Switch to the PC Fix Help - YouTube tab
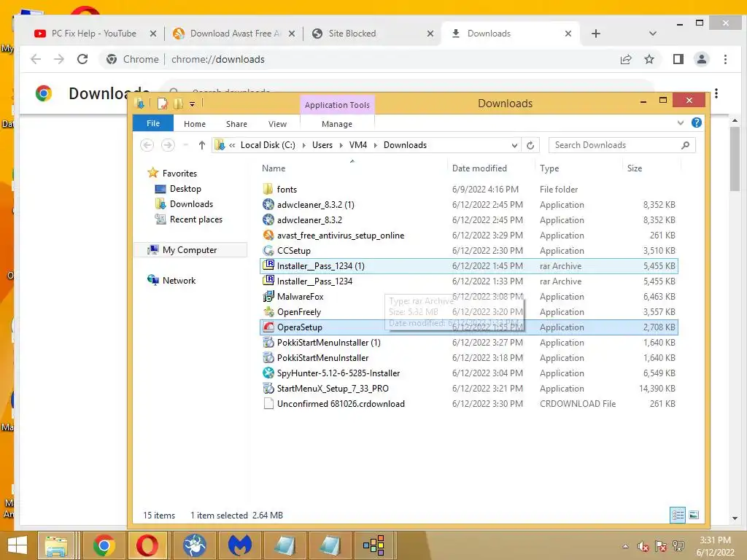Viewport: 747px width, 560px height. tap(94, 34)
